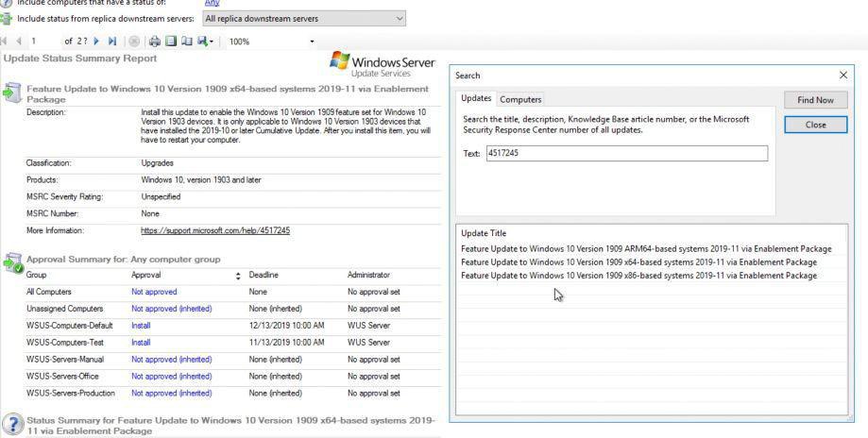The image size is (868, 438).
Task: Click the Close button in Search
Action: coord(815,125)
